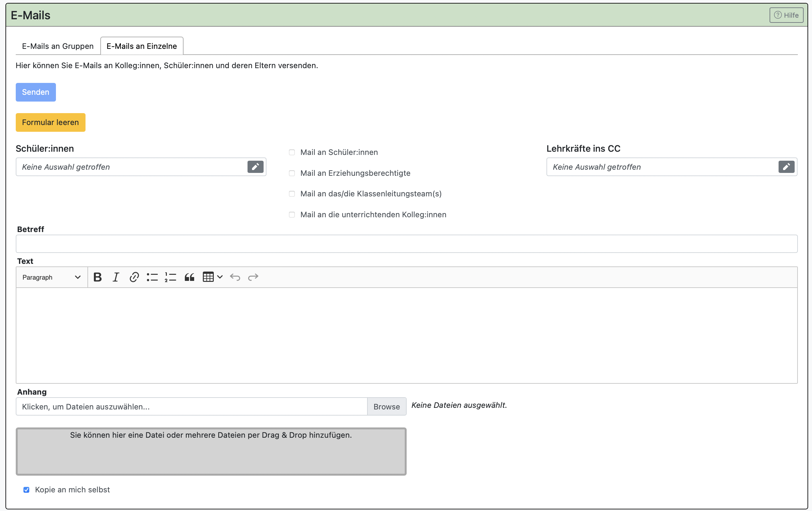Screen dimensions: 812x511
Task: Toggle Italic formatting in the editor
Action: tap(116, 277)
